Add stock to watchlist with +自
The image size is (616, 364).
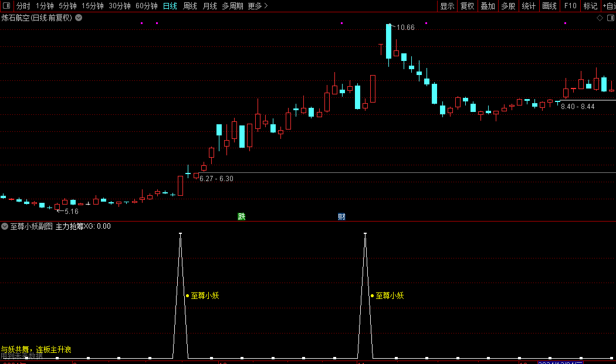click(608, 6)
